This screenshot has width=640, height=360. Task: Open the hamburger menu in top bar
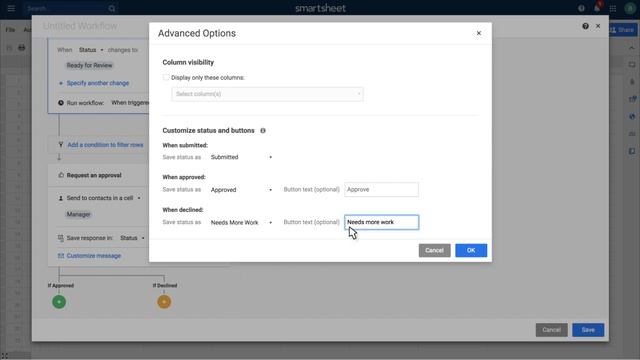11,8
